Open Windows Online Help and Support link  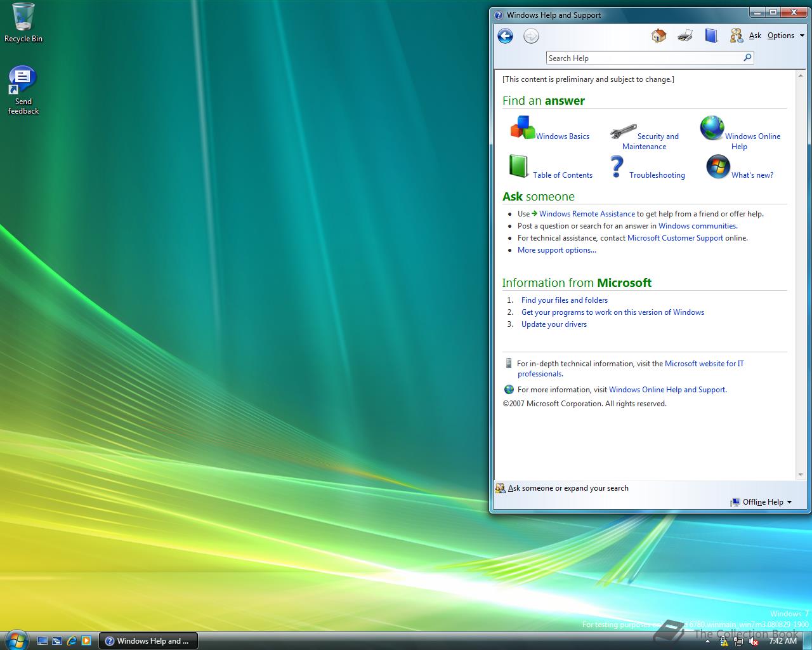click(x=668, y=390)
